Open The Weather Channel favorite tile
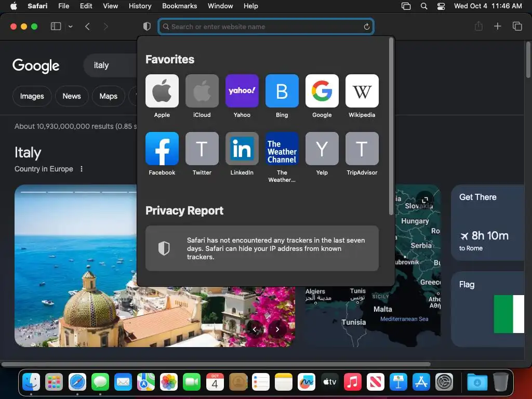The image size is (532, 399). 282,149
